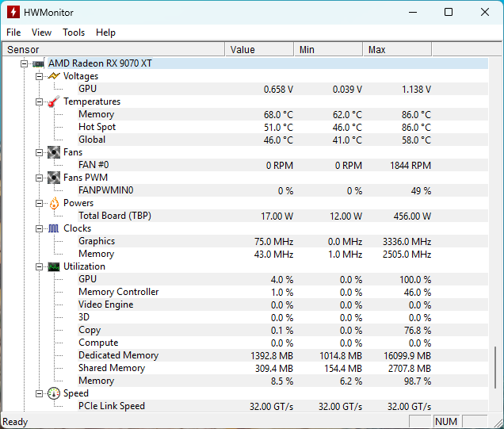The width and height of the screenshot is (504, 429).
Task: Collapse the Temperatures tree section
Action: click(x=39, y=102)
